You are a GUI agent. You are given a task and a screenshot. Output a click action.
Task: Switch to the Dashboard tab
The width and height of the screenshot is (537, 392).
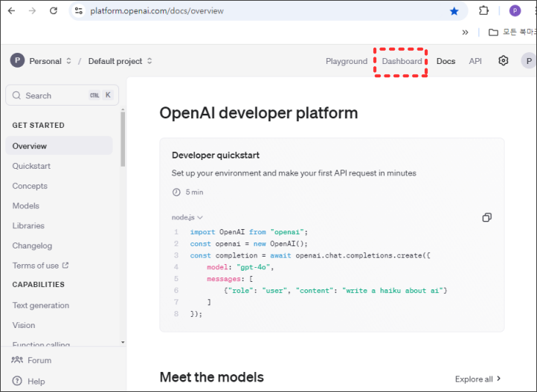(x=402, y=61)
